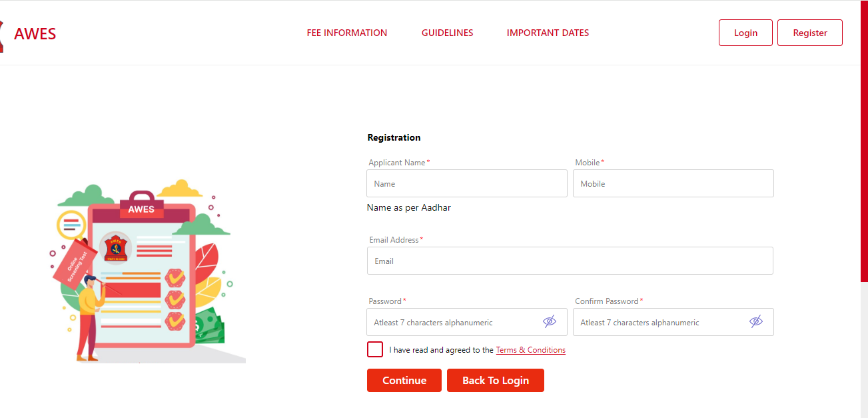
Task: Open the Terms & Conditions link
Action: 530,349
